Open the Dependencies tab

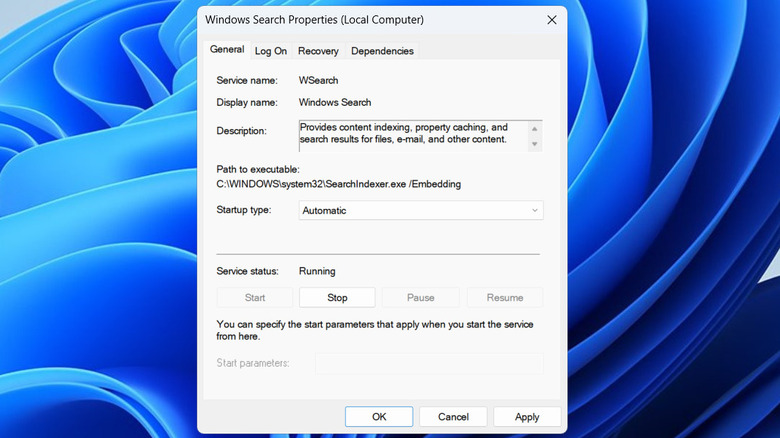[x=382, y=51]
